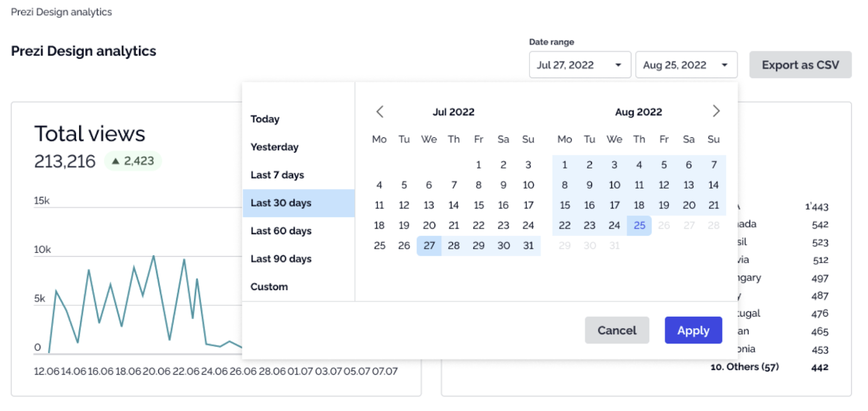Choose Last 7 days range
Image resolution: width=868 pixels, height=411 pixels.
click(x=277, y=175)
